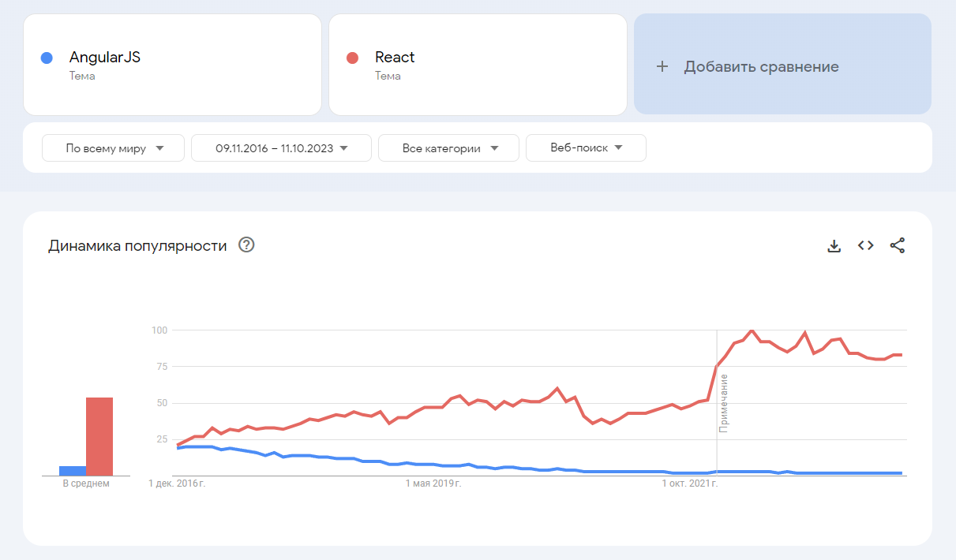Click the plus icon in add comparison
This screenshot has height=560, width=956.
(x=662, y=67)
